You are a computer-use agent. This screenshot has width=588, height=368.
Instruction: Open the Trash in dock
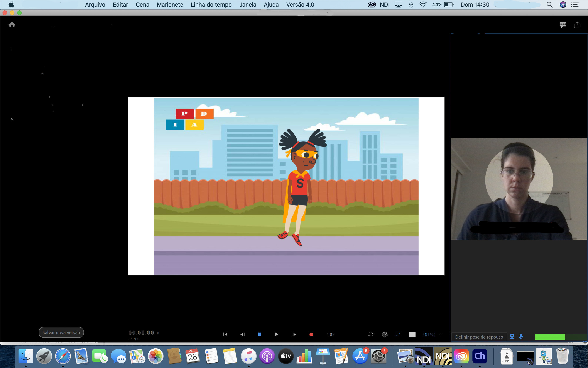pyautogui.click(x=563, y=356)
